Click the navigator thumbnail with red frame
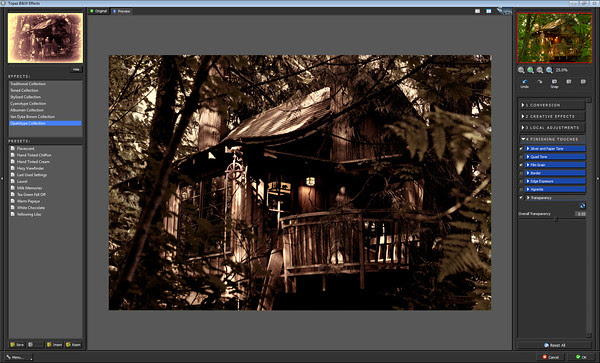600x363 pixels. coord(554,38)
